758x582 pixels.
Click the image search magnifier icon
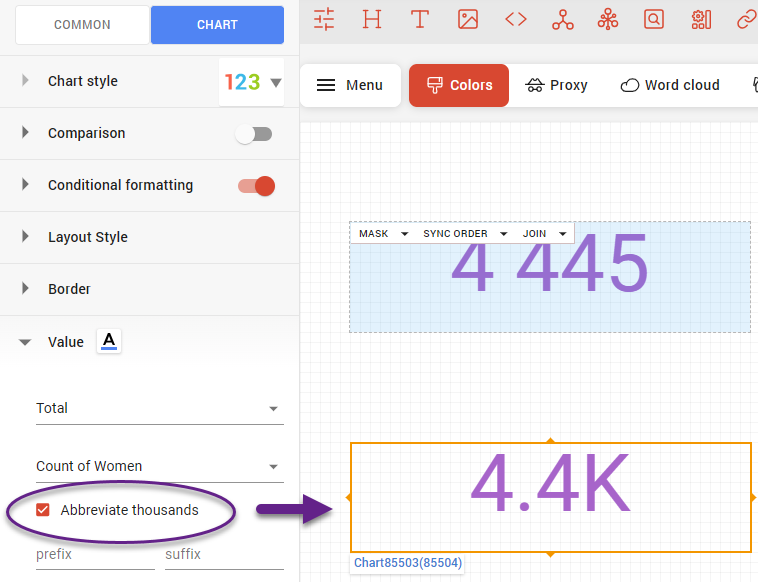point(654,19)
